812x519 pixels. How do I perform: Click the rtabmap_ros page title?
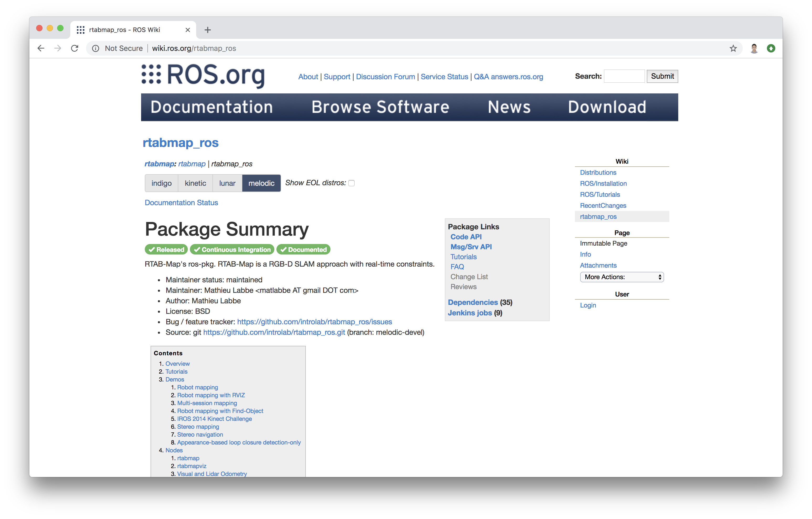click(181, 143)
